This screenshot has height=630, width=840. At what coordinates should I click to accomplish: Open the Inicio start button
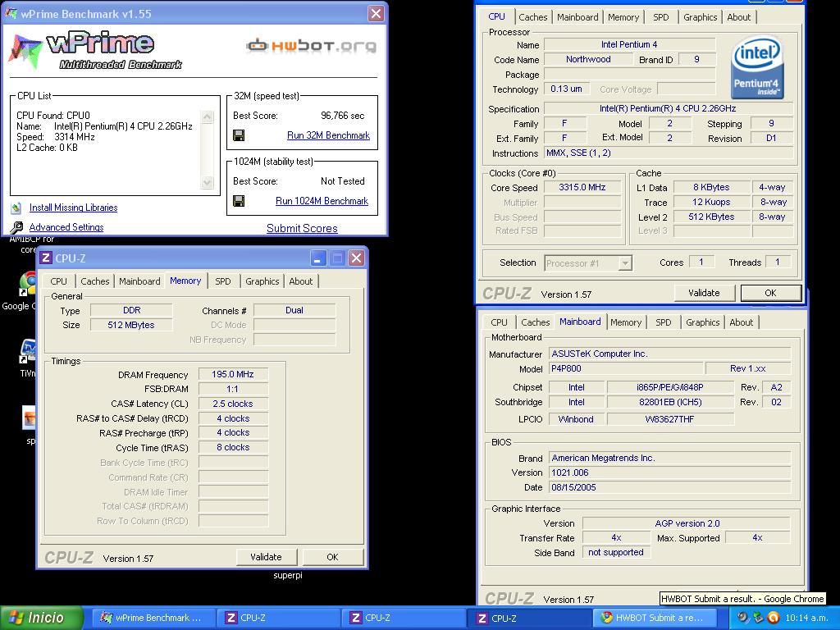pyautogui.click(x=42, y=618)
